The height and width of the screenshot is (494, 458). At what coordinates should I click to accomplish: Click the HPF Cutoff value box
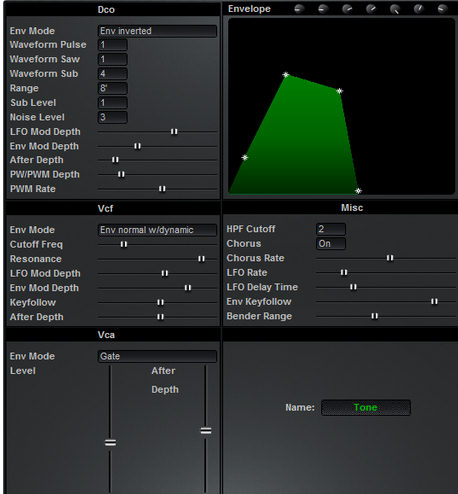coord(331,229)
